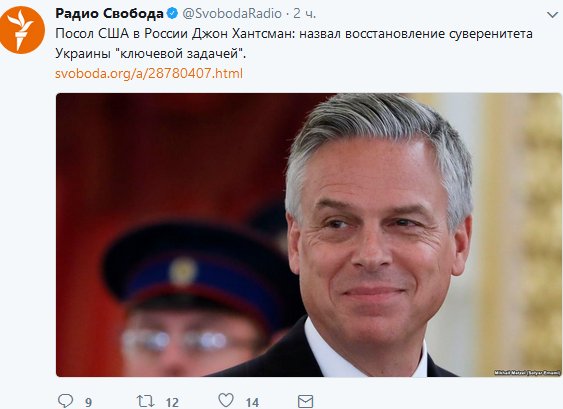The image size is (563, 409).
Task: Send via the direct message envelope icon
Action: click(306, 401)
